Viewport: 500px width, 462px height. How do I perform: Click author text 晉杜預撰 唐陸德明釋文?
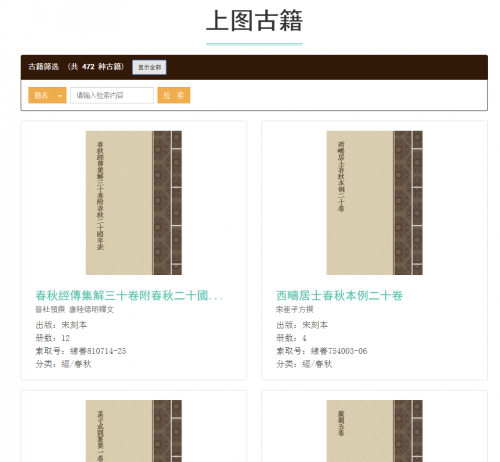(x=75, y=309)
